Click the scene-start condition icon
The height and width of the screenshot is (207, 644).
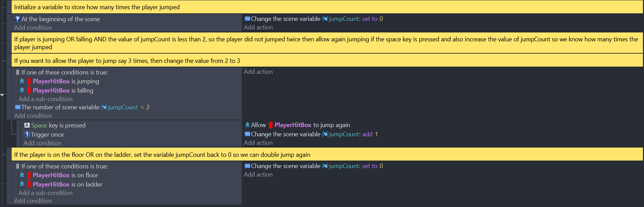coord(17,19)
